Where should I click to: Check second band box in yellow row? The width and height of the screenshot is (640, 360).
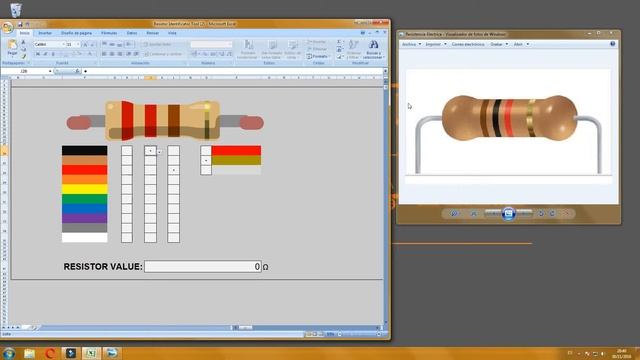pyautogui.click(x=150, y=189)
